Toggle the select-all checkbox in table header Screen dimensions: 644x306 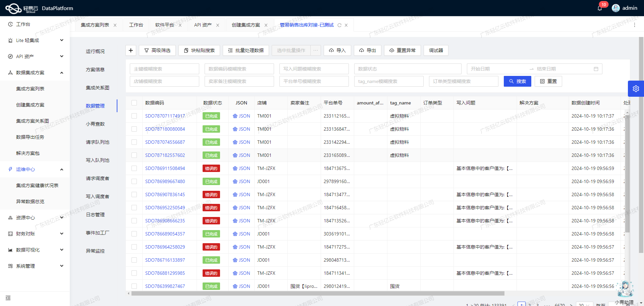coord(135,103)
